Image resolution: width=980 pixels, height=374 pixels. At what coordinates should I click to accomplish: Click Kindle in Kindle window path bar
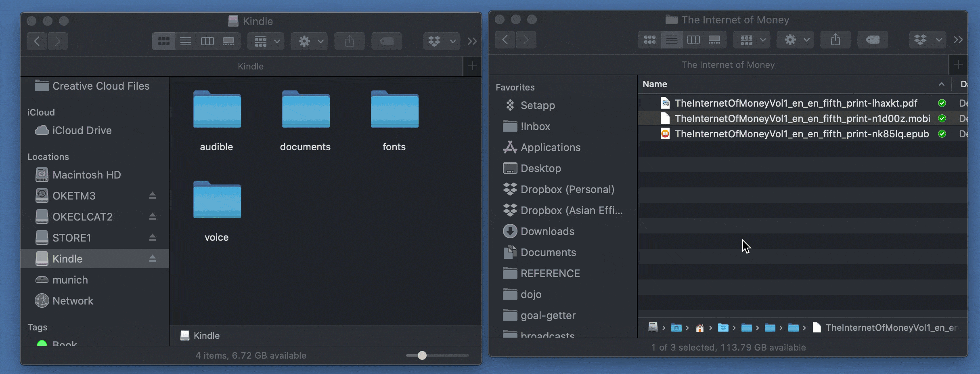(x=200, y=336)
